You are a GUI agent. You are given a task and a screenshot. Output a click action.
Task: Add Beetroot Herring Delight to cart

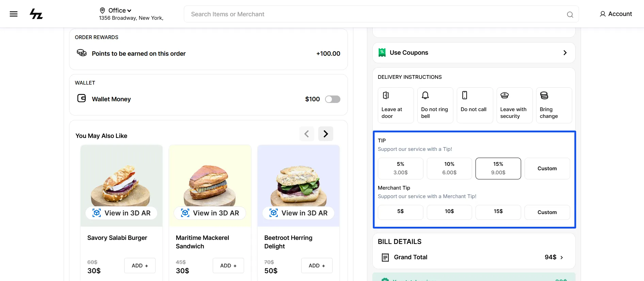point(317,266)
